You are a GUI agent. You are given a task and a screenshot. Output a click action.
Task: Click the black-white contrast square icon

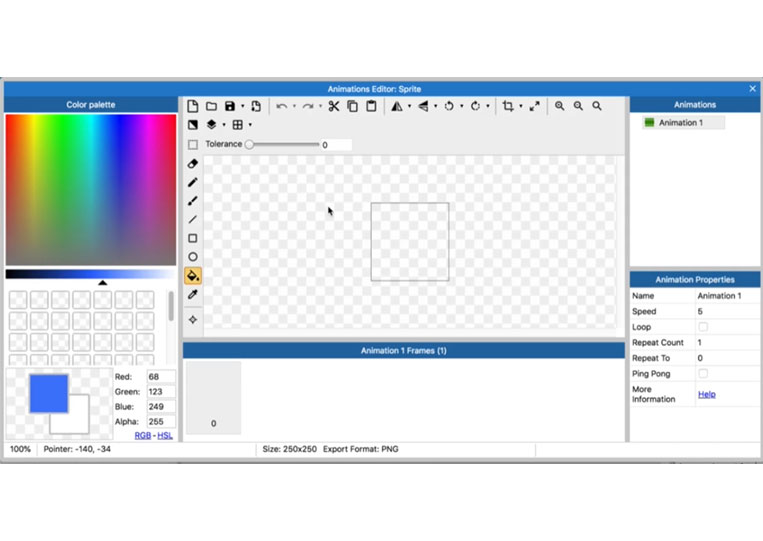[x=193, y=125]
